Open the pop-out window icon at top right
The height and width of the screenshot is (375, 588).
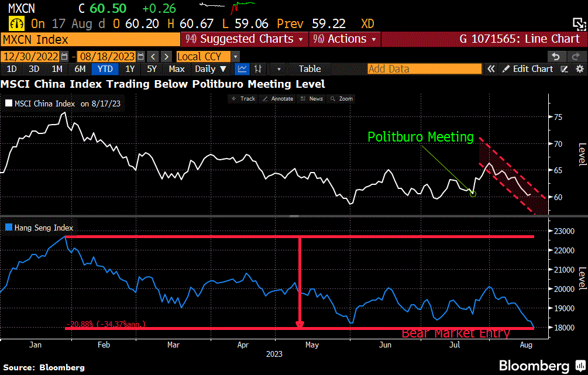tap(579, 24)
